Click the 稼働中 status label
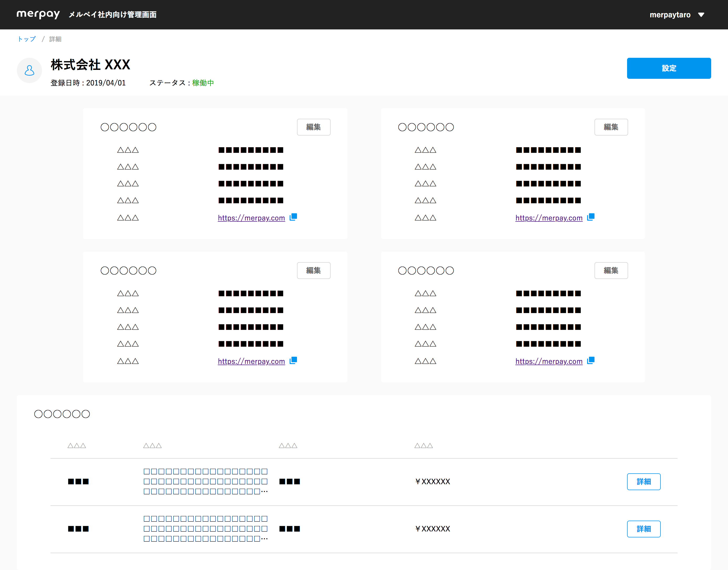The width and height of the screenshot is (728, 570). [x=203, y=83]
